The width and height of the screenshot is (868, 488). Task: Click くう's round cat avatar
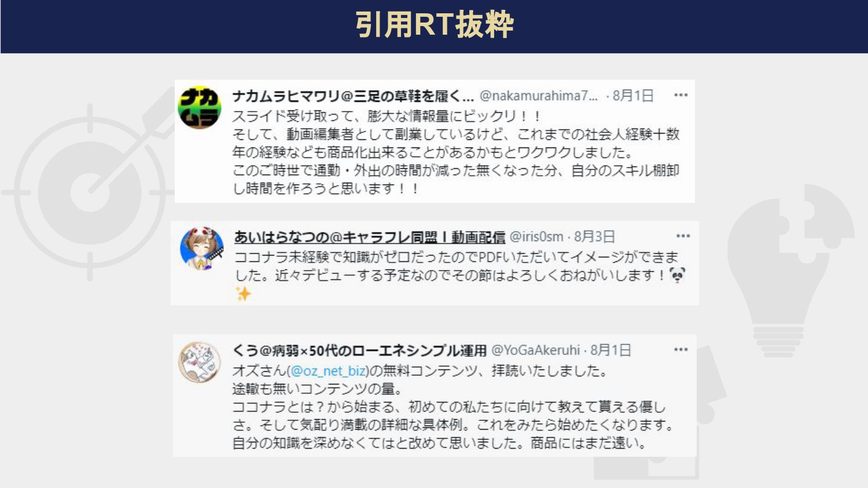tap(200, 362)
